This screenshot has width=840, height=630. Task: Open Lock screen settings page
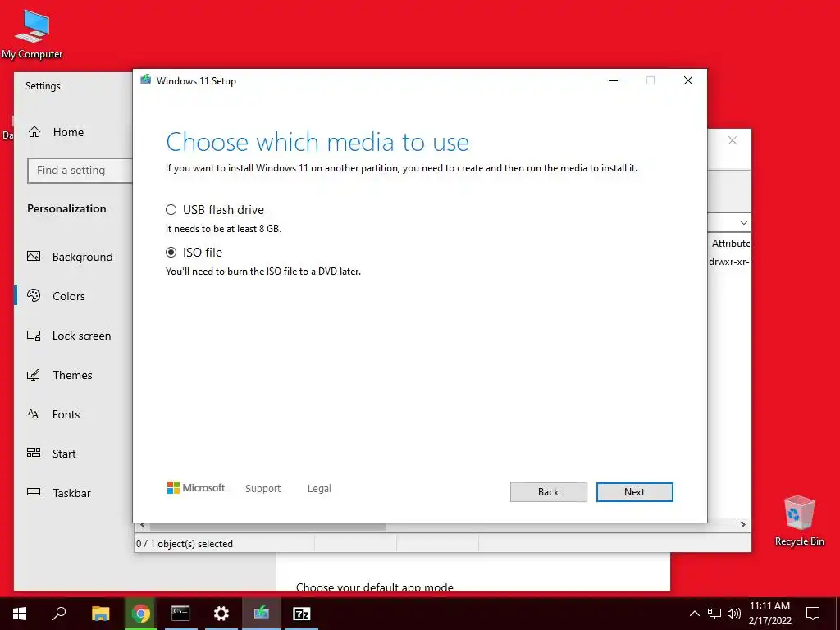pyautogui.click(x=81, y=336)
